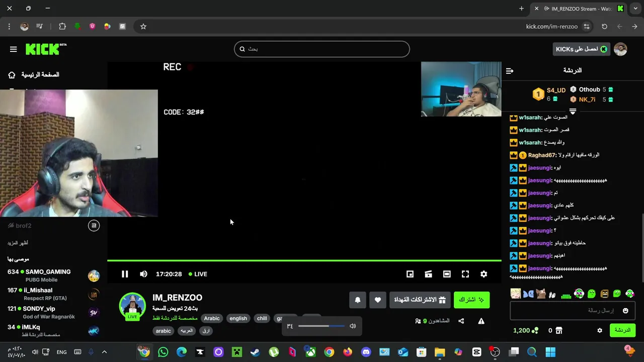Go to Kick home via logo
Viewport: 644px width, 362px height.
tap(46, 49)
